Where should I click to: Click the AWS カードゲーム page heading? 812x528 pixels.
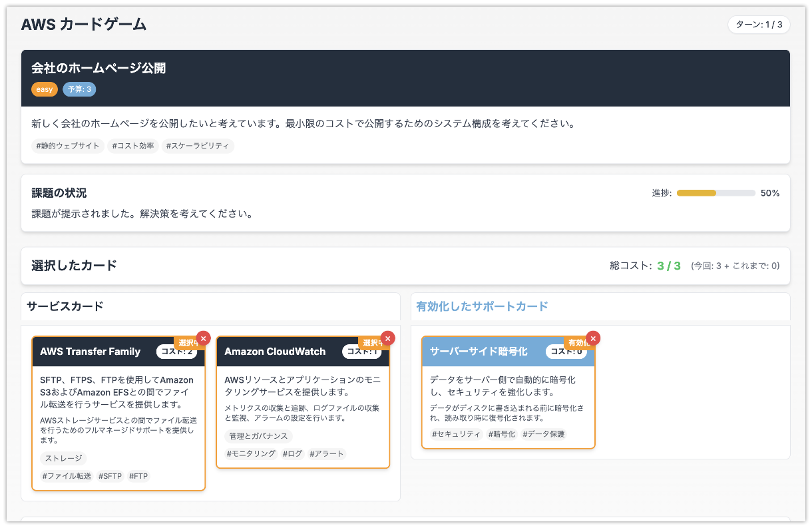coord(84,25)
